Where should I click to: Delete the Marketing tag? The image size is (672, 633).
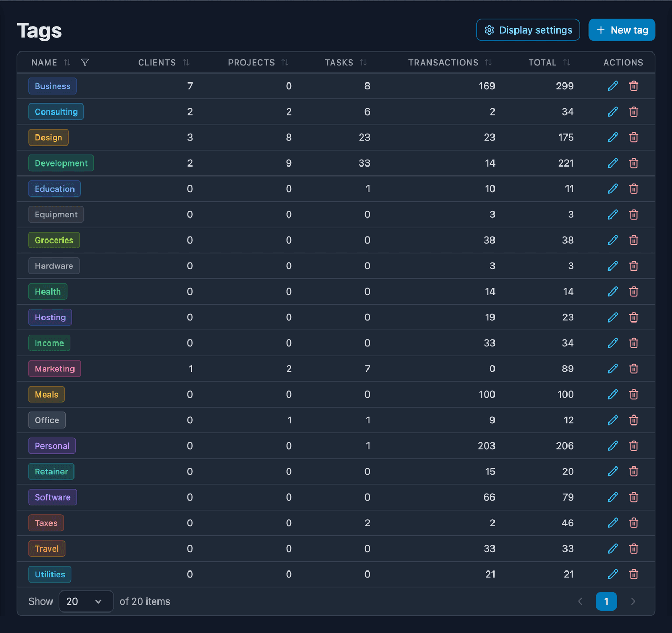coord(634,369)
